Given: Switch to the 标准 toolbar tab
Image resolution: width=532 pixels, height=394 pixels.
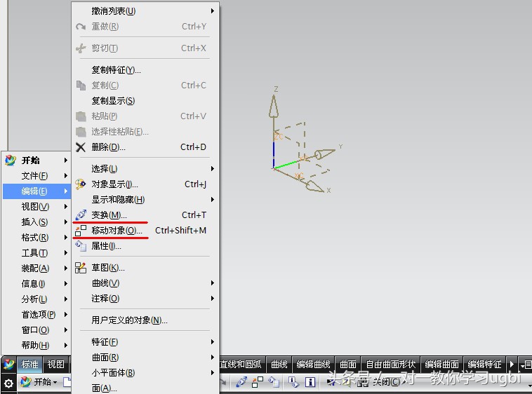Looking at the screenshot, I should click(29, 364).
